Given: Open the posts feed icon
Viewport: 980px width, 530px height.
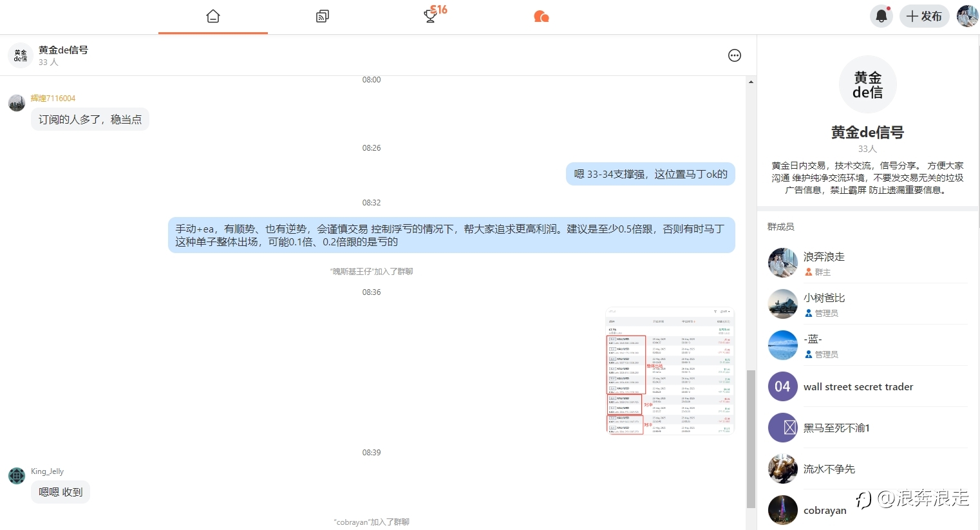Looking at the screenshot, I should (323, 16).
